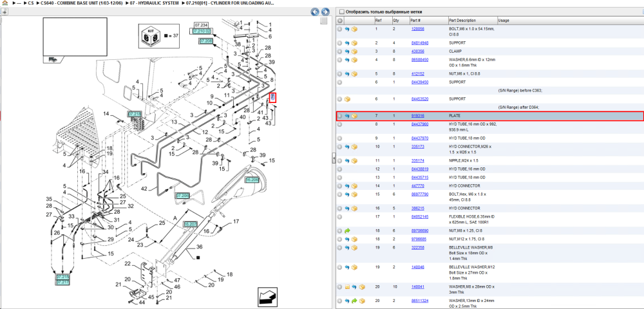Click the Usage column header
Viewport: 644px width, 309px height.
504,21
